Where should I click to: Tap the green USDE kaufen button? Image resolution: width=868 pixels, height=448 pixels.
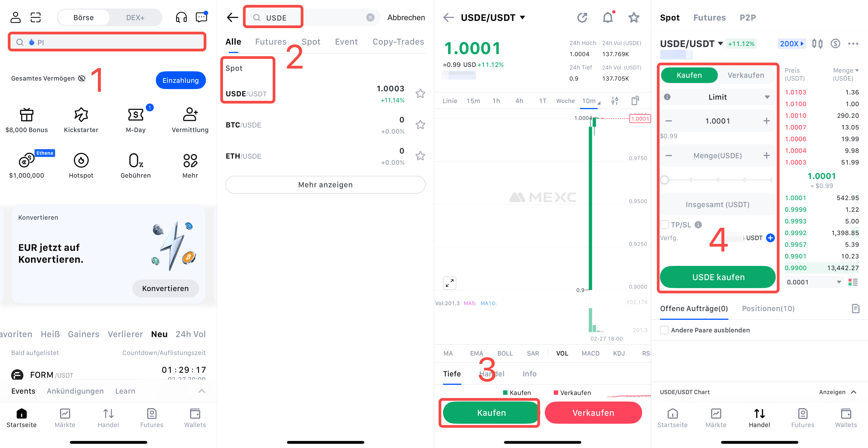pos(718,277)
